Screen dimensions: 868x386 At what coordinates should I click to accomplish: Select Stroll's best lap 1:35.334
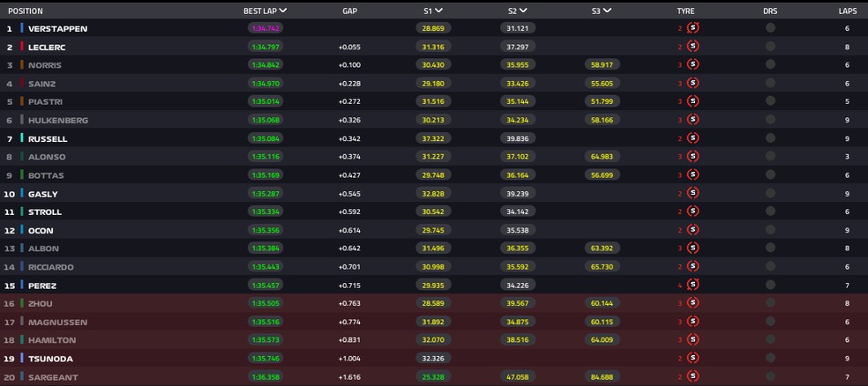tap(266, 212)
